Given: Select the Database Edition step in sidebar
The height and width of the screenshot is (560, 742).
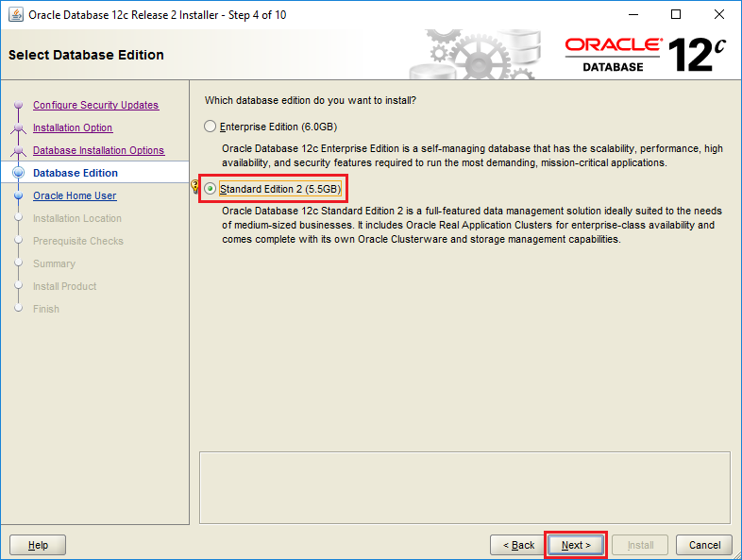Looking at the screenshot, I should [x=76, y=173].
